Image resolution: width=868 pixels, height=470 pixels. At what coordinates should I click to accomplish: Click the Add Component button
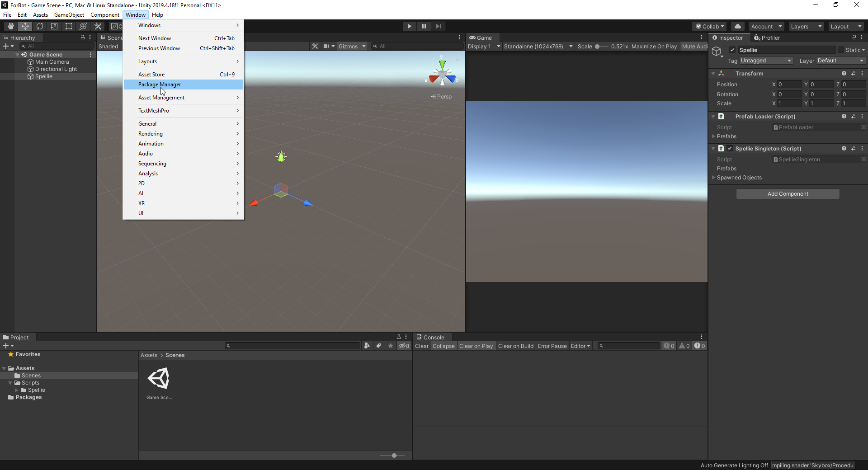point(788,194)
